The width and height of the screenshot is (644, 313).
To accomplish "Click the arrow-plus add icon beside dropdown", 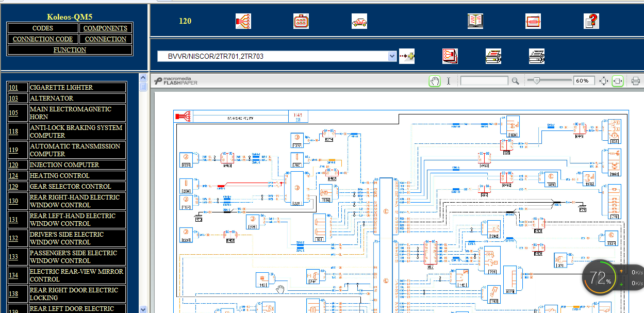I will pyautogui.click(x=407, y=56).
